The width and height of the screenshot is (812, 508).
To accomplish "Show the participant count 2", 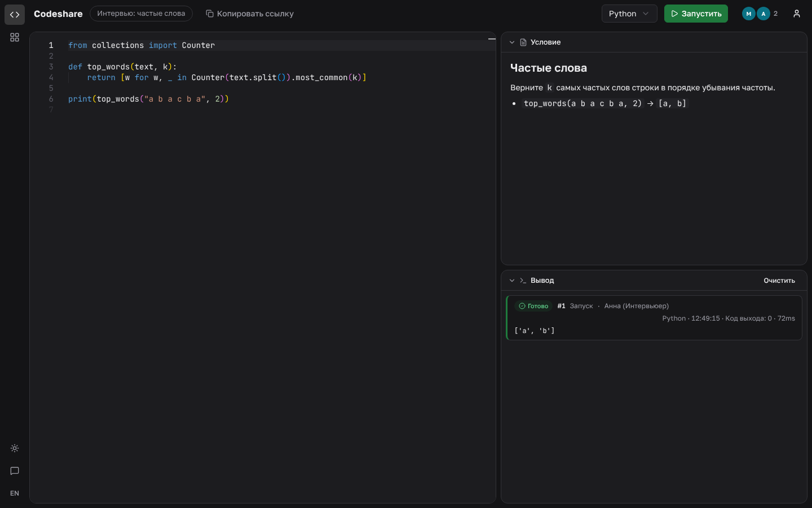I will click(x=776, y=14).
